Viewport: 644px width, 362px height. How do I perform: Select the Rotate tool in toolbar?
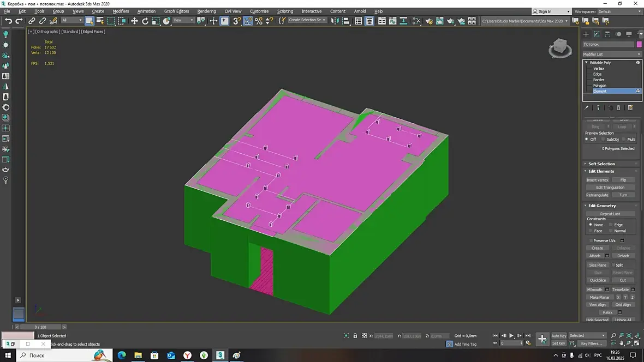[145, 21]
